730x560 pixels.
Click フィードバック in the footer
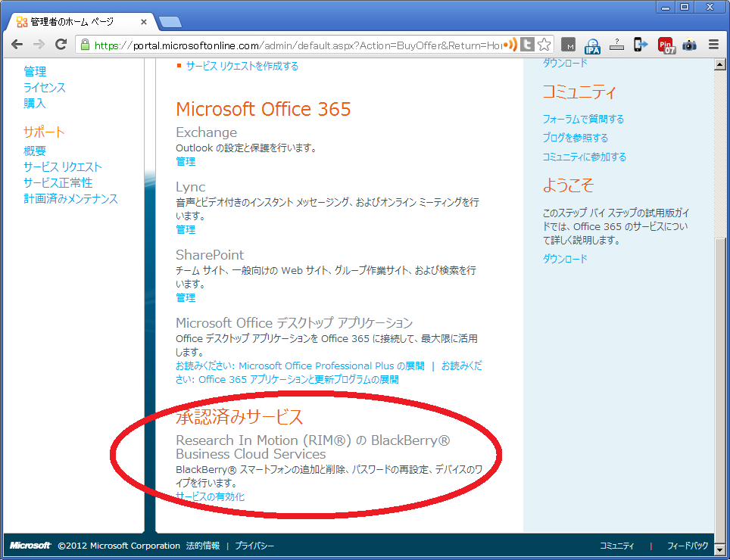tap(688, 546)
